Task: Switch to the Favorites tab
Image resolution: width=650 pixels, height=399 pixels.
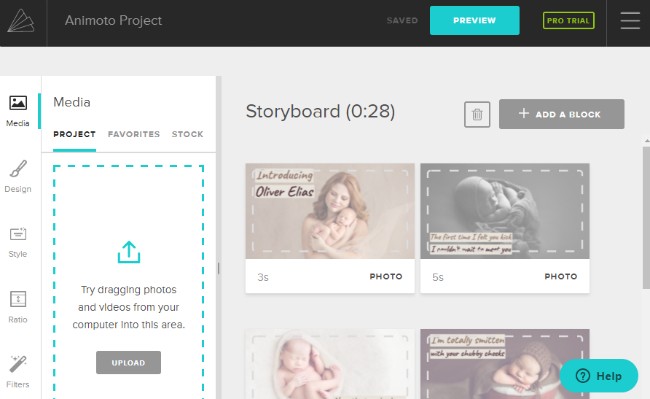Action: (x=133, y=134)
